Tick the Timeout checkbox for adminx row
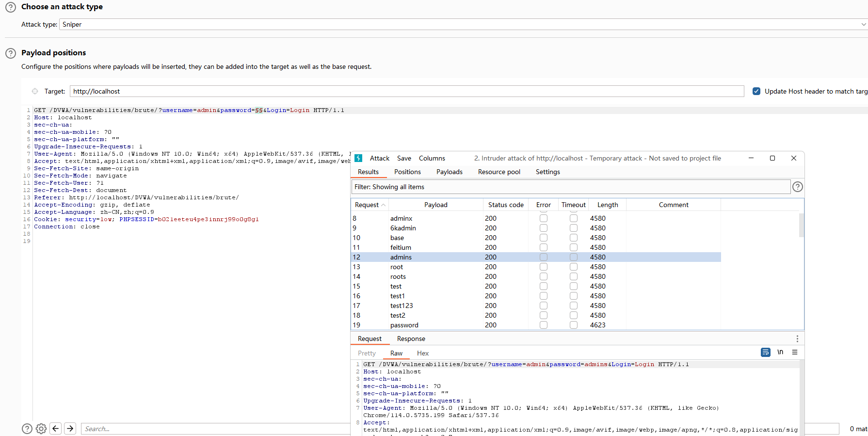868x436 pixels. tap(574, 218)
